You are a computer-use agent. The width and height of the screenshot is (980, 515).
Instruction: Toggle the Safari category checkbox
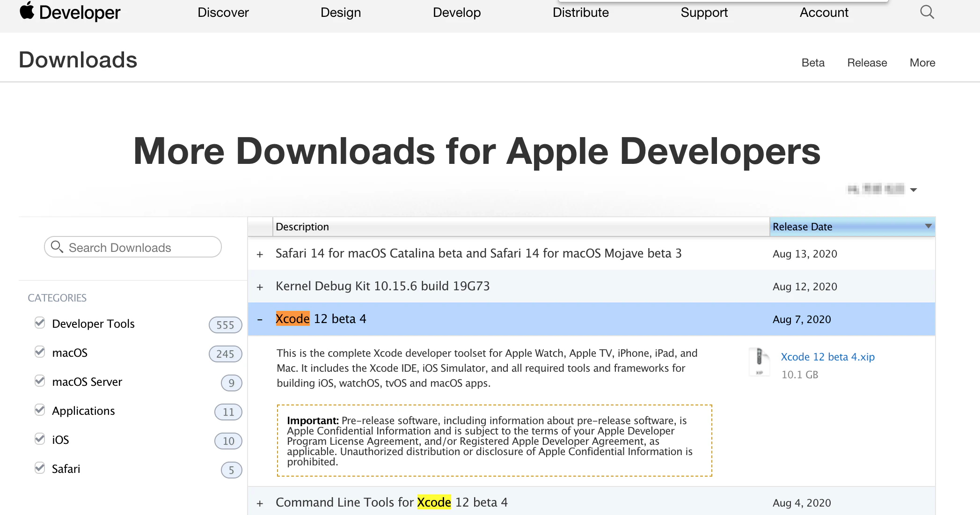(40, 468)
